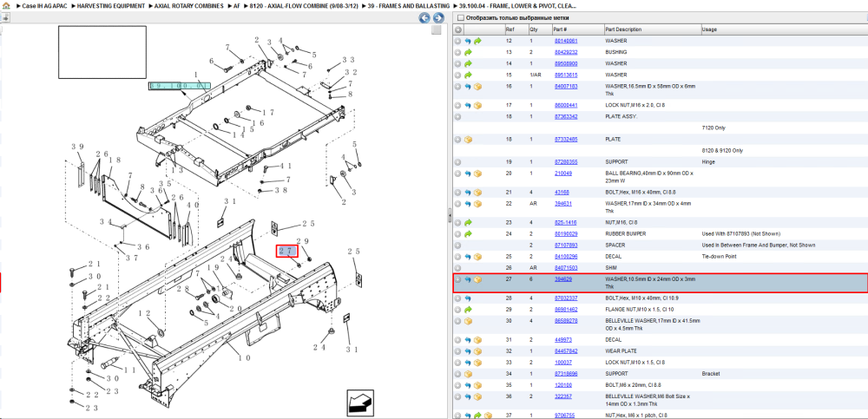Go to next illustration with right arrow

click(437, 18)
